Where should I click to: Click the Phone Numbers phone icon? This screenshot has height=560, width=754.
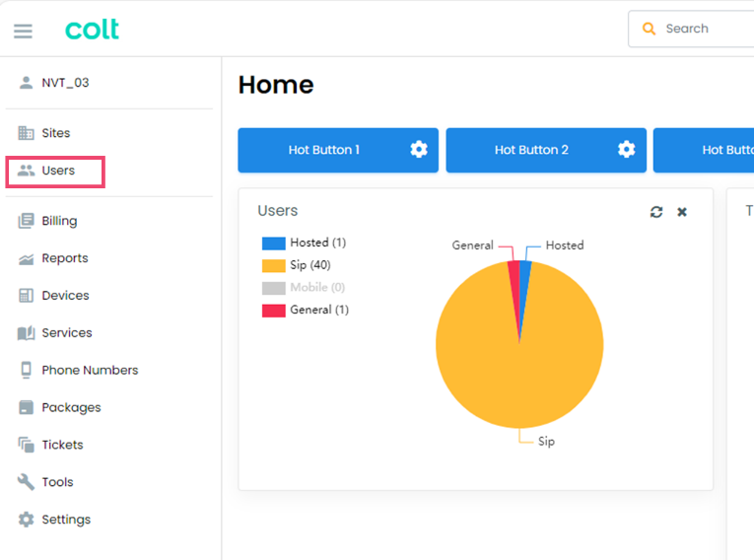[26, 370]
